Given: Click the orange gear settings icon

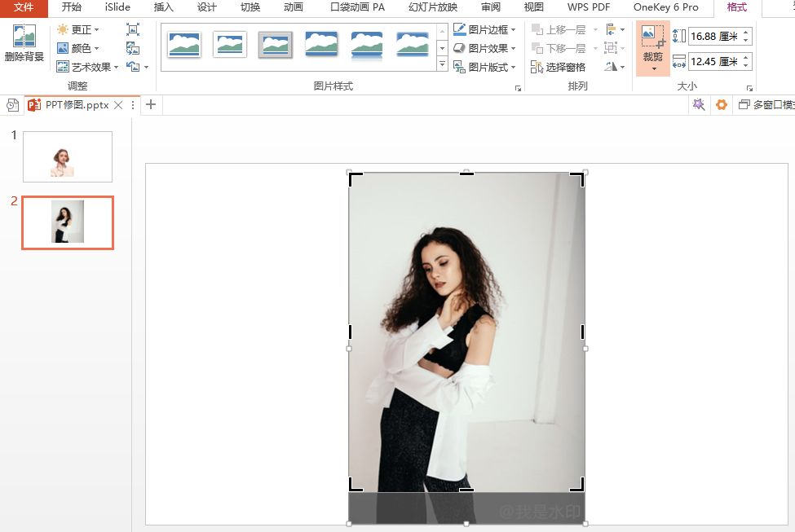Looking at the screenshot, I should point(722,105).
